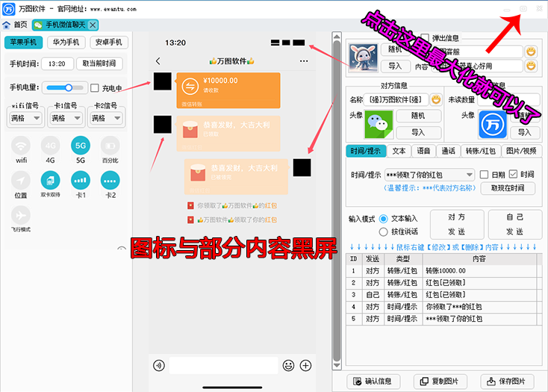Click the phone time input field
The width and height of the screenshot is (548, 392).
(x=56, y=64)
